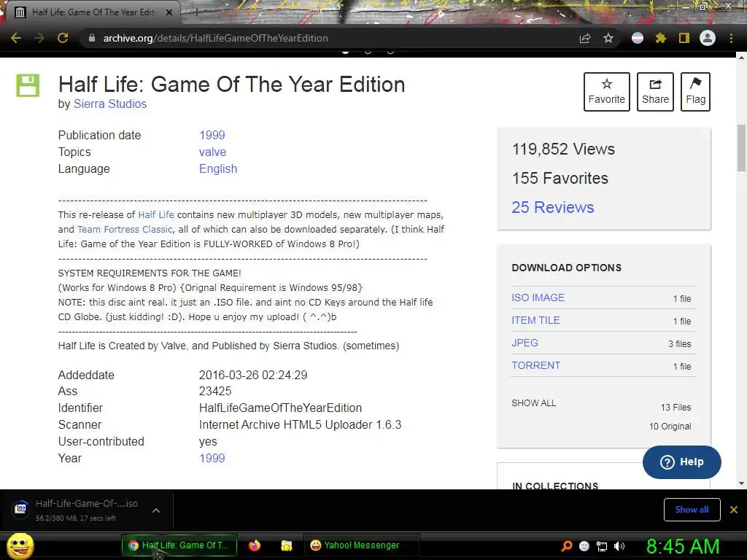Select the 119,852 Views text

(564, 149)
